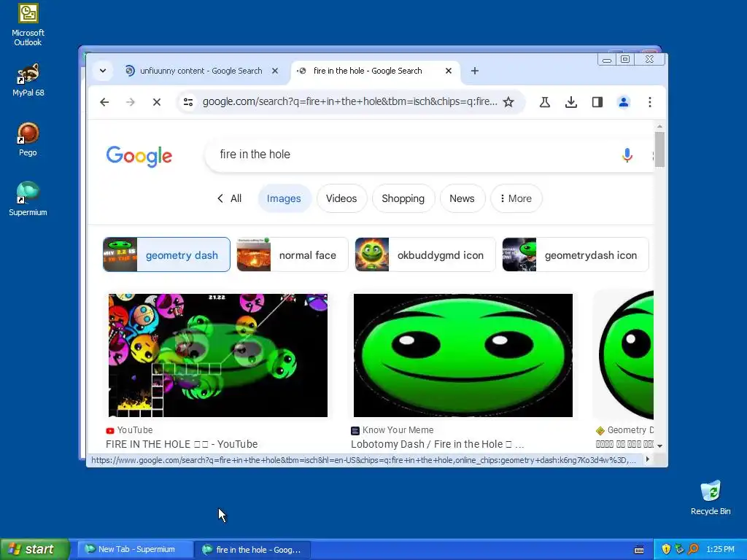Select the 'fire in the hole' browser tab

(375, 71)
